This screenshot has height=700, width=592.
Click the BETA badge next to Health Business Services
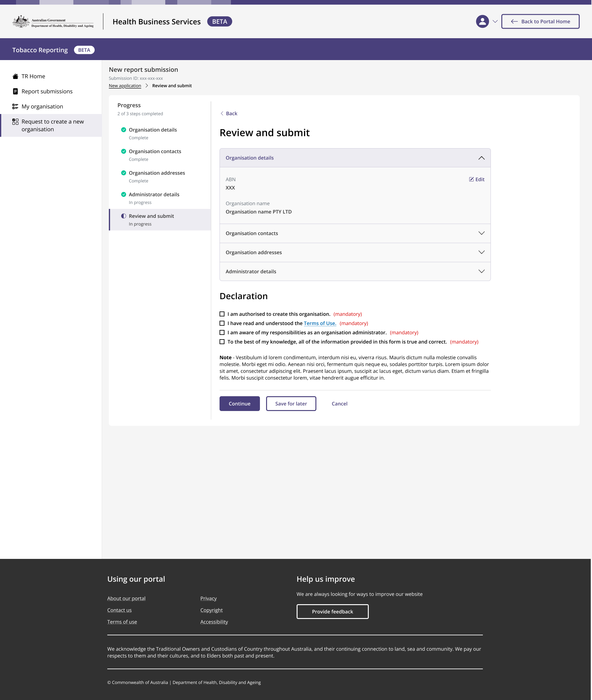pos(220,22)
